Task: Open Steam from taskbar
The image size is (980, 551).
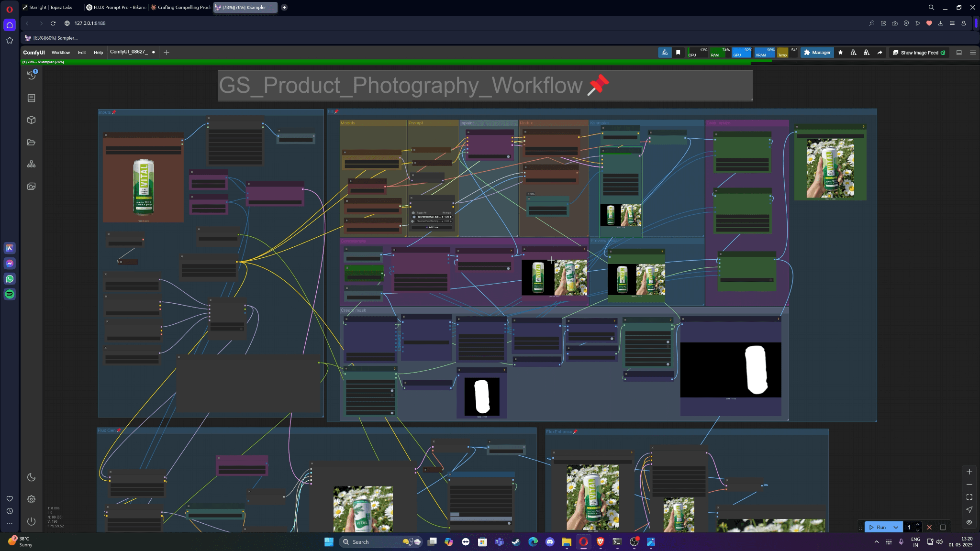Action: tap(516, 541)
